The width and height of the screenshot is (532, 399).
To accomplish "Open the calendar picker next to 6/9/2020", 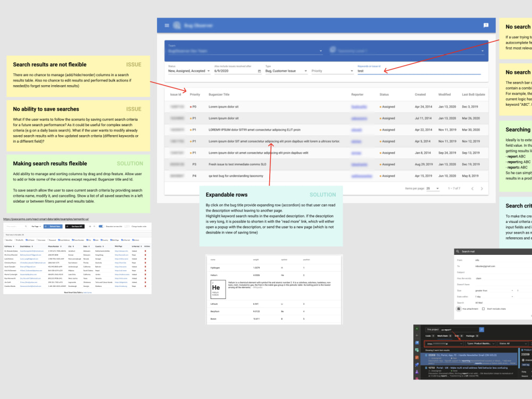I will (x=259, y=71).
